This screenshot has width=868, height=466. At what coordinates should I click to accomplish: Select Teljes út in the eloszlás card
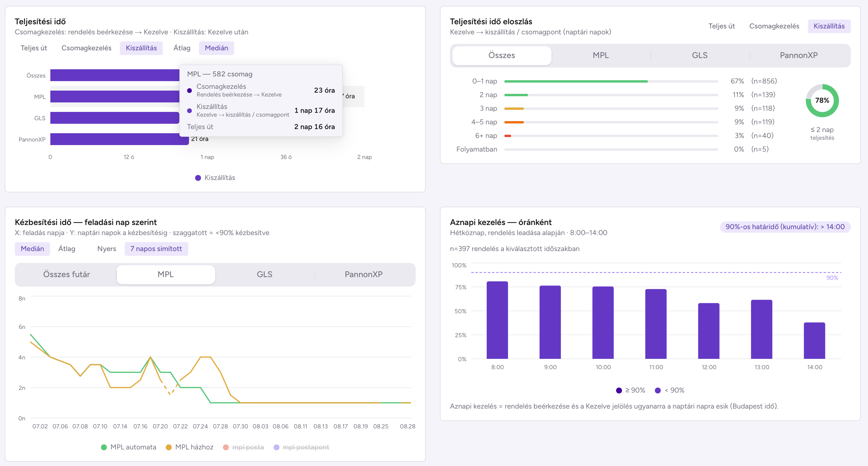[x=721, y=26]
